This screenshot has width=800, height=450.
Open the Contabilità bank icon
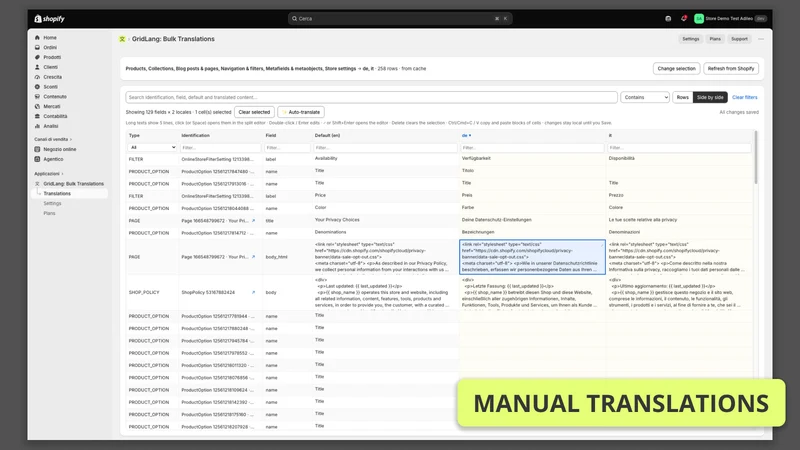pyautogui.click(x=37, y=116)
